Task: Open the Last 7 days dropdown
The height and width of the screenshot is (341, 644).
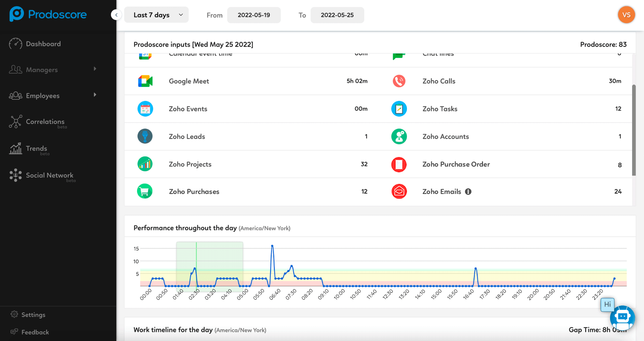Action: tap(156, 15)
